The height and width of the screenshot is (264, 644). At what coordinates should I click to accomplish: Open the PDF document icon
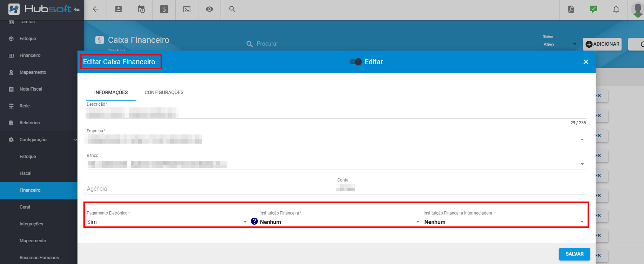coord(571,9)
